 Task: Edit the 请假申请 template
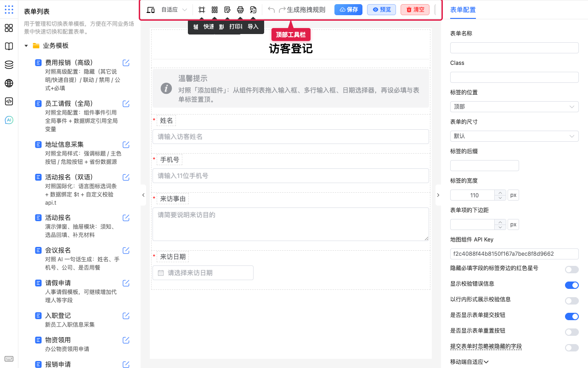pyautogui.click(x=126, y=283)
